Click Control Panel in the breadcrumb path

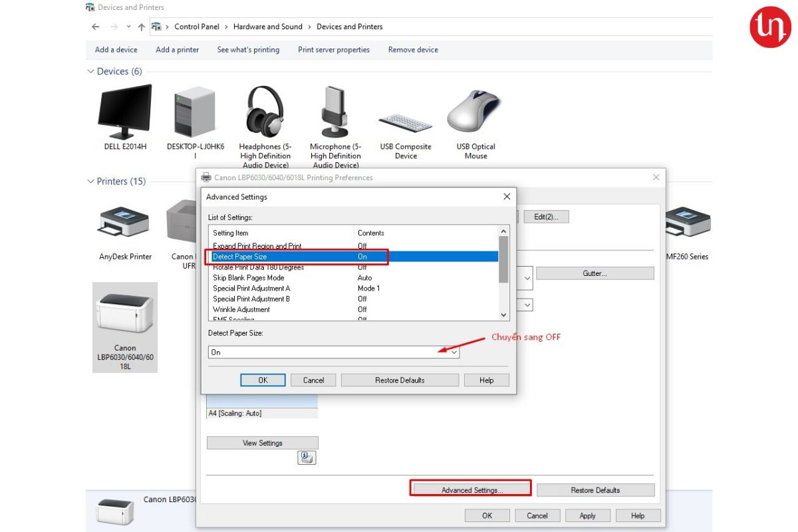click(x=197, y=27)
